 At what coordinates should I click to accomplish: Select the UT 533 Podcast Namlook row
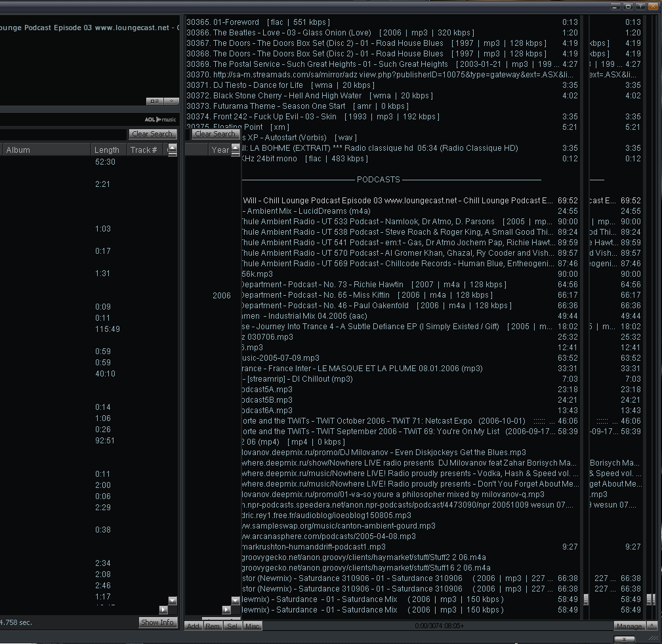click(410, 222)
